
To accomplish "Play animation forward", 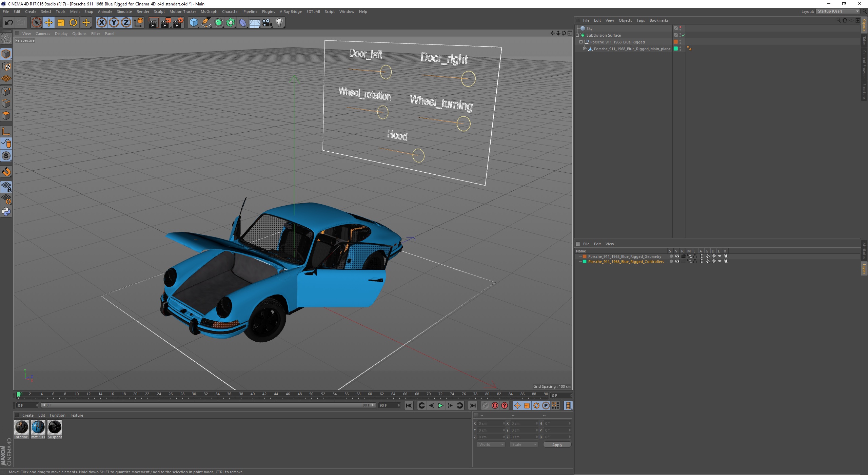I will click(440, 405).
